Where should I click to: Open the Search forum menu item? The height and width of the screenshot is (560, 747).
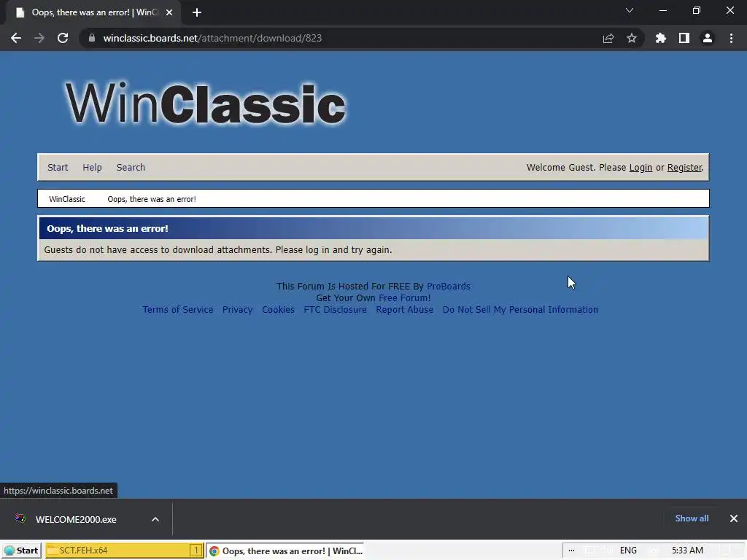(131, 167)
